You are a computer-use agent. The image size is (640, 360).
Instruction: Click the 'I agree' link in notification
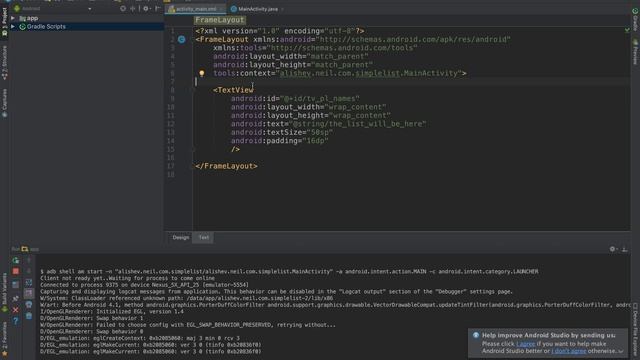click(x=526, y=344)
